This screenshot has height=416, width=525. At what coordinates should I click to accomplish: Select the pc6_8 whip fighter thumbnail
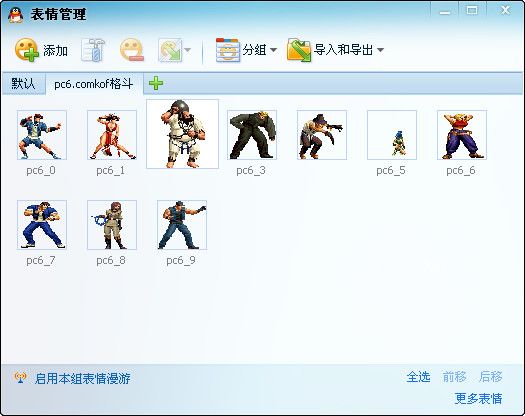pos(112,225)
